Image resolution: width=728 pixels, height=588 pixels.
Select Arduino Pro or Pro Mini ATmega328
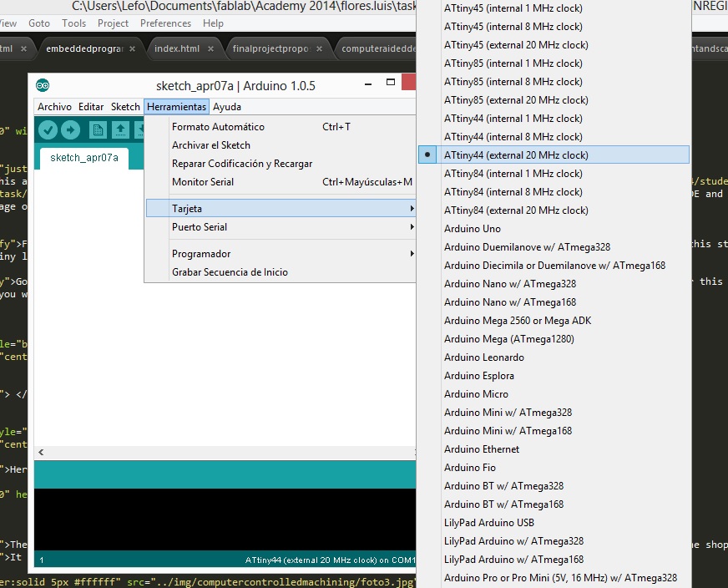554,578
